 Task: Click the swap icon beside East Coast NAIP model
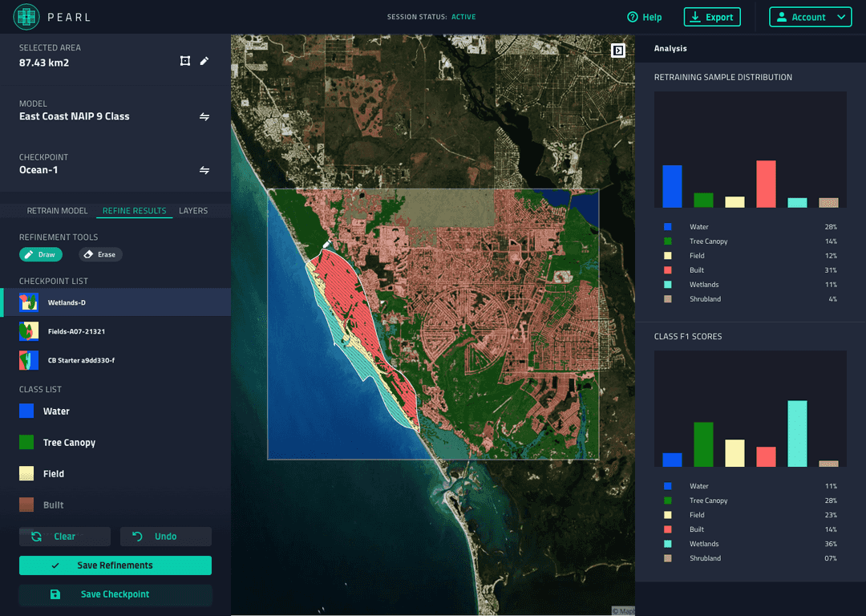(x=204, y=116)
